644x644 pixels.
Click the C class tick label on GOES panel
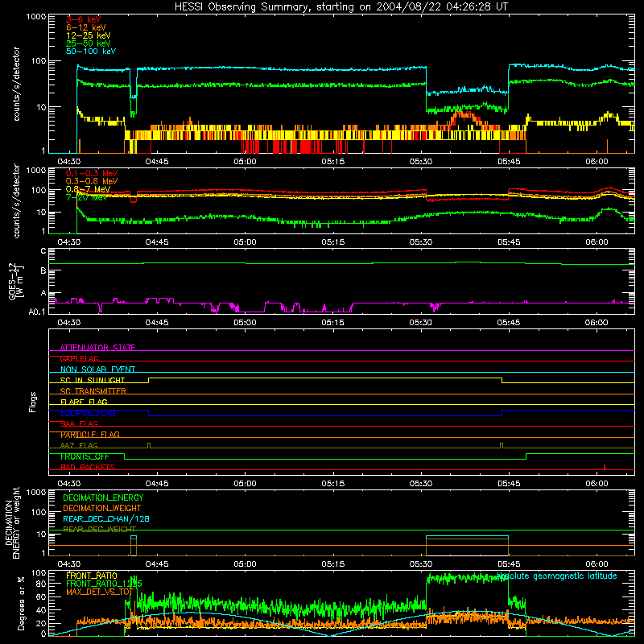pos(43,251)
